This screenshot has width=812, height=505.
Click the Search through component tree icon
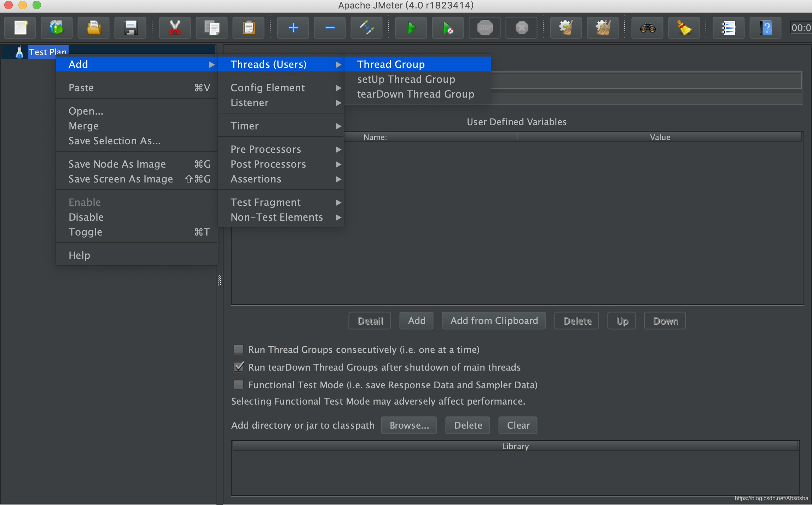[647, 27]
